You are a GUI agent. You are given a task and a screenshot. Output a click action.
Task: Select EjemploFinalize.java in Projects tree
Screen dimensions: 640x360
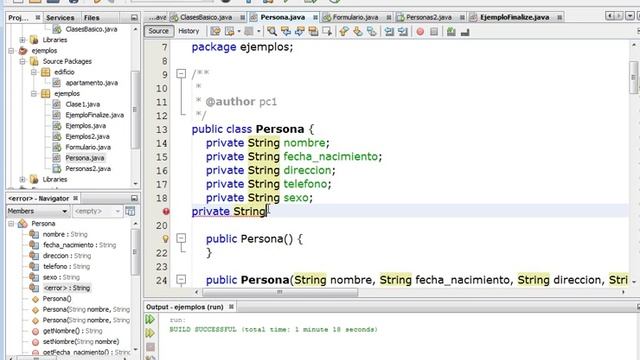tap(94, 115)
